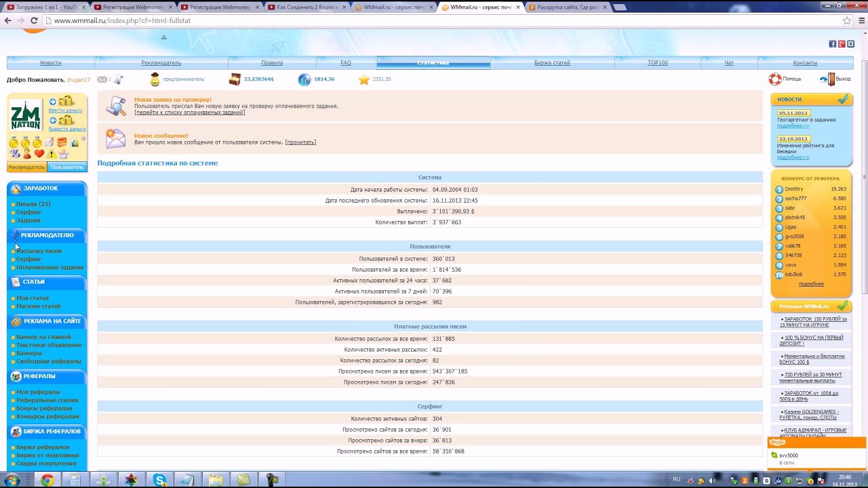Click подробнее under referral contest list
Screen dimensions: 868x488
click(x=811, y=284)
